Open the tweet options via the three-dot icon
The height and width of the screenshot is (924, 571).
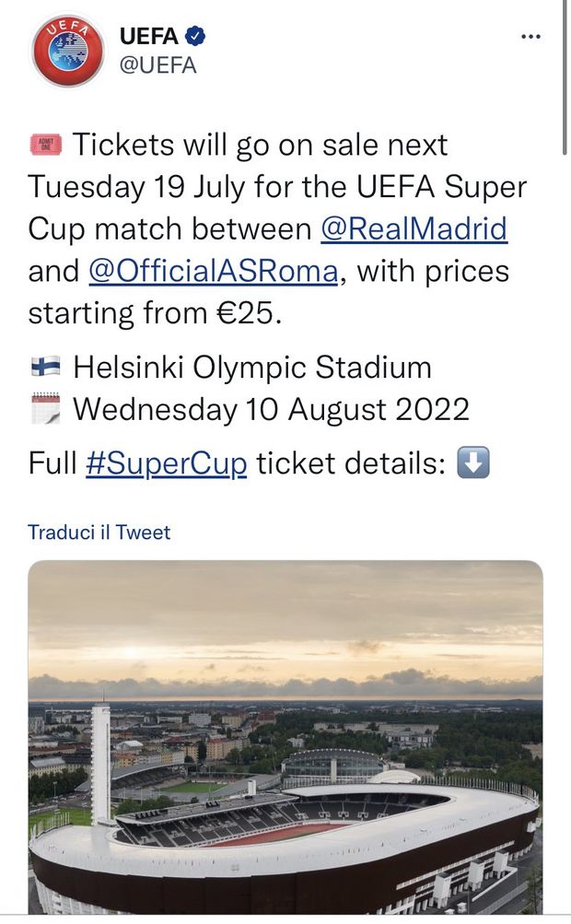[531, 35]
